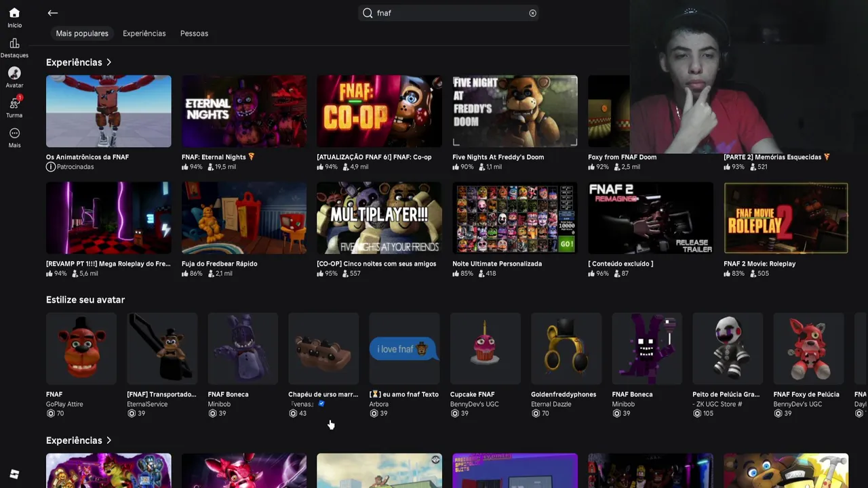Click the verified badge under Chapéu de urso

pos(321,403)
